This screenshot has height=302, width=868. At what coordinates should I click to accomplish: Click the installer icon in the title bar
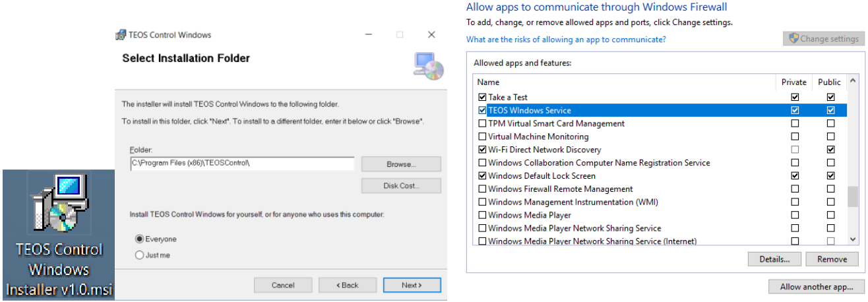(x=121, y=35)
